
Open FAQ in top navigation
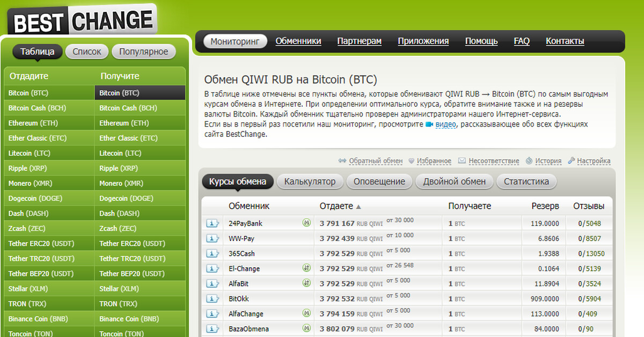click(522, 41)
